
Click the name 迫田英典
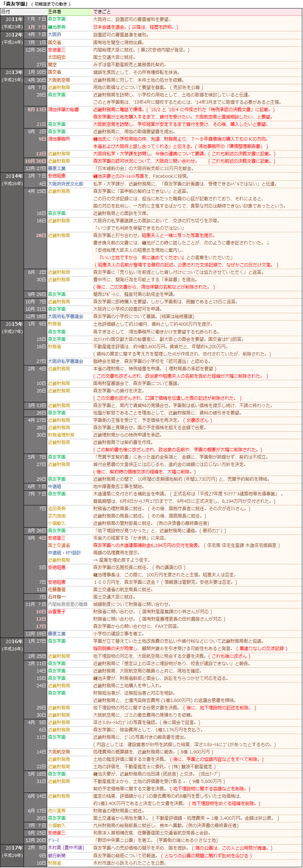pos(57,508)
